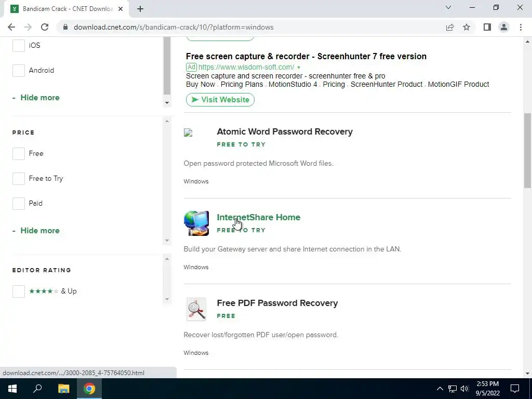
Task: Open the tab search chevron
Action: click(448, 7)
